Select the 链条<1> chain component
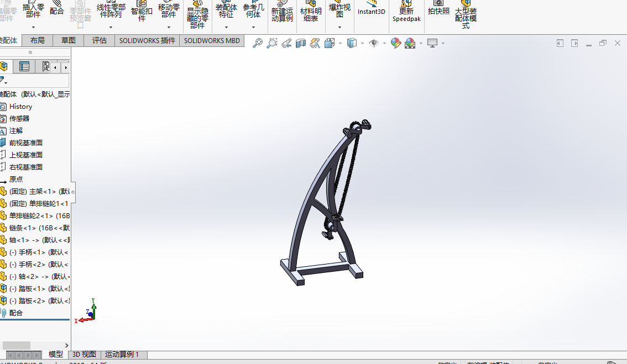The width and height of the screenshot is (627, 364). (39, 228)
